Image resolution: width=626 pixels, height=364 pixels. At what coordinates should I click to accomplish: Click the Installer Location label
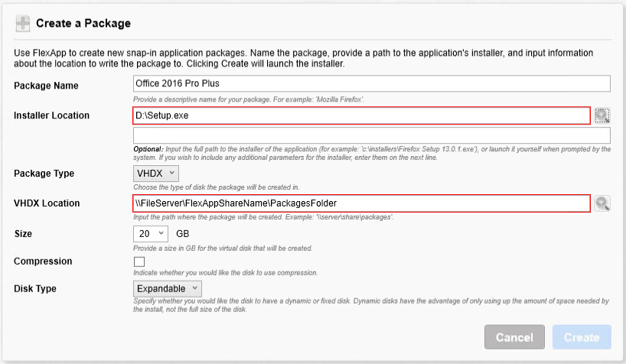coord(52,115)
